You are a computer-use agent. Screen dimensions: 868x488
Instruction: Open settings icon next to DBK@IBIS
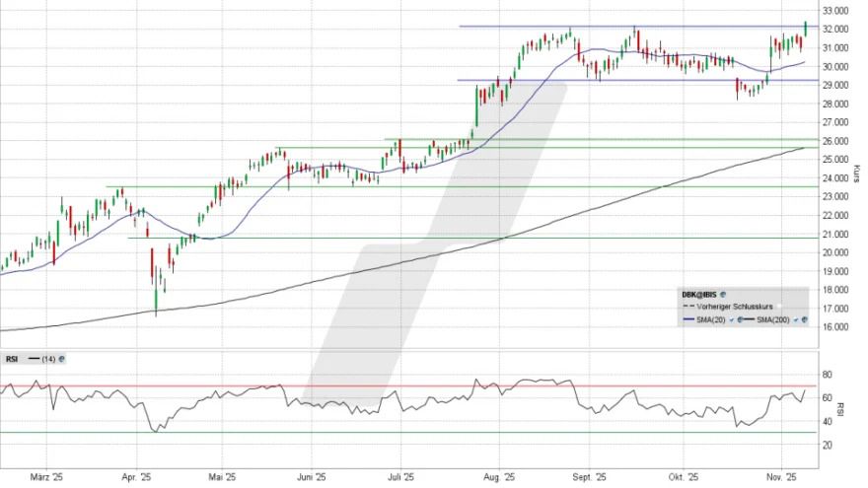(x=722, y=295)
